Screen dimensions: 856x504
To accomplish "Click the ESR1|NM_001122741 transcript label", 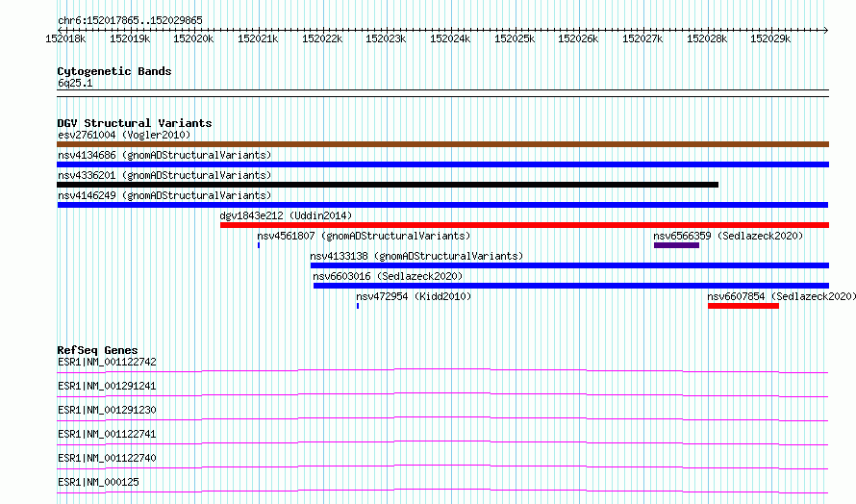I will pyautogui.click(x=107, y=434).
